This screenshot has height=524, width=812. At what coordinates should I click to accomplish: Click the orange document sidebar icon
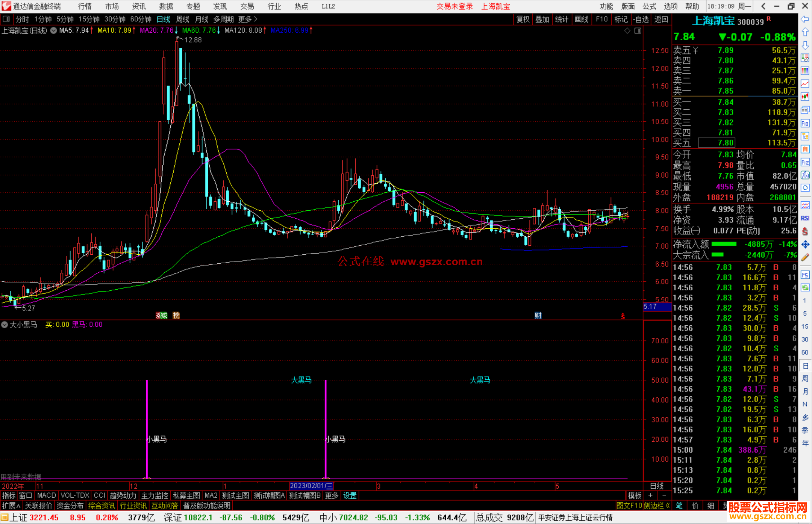[805, 149]
